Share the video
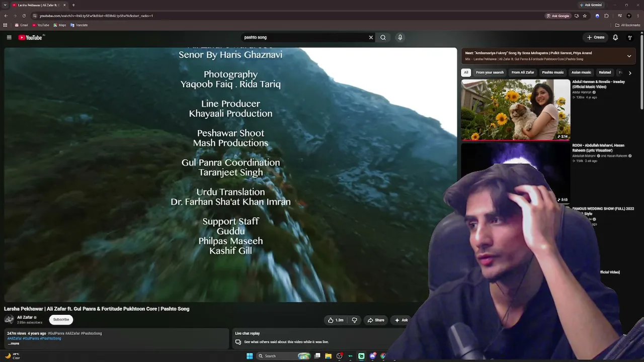This screenshot has width=644, height=362. [376, 320]
